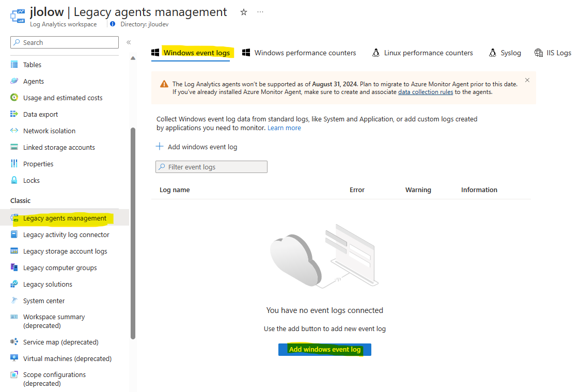Open Scope configurations (deprecated)
The width and height of the screenshot is (581, 392).
[x=54, y=379]
